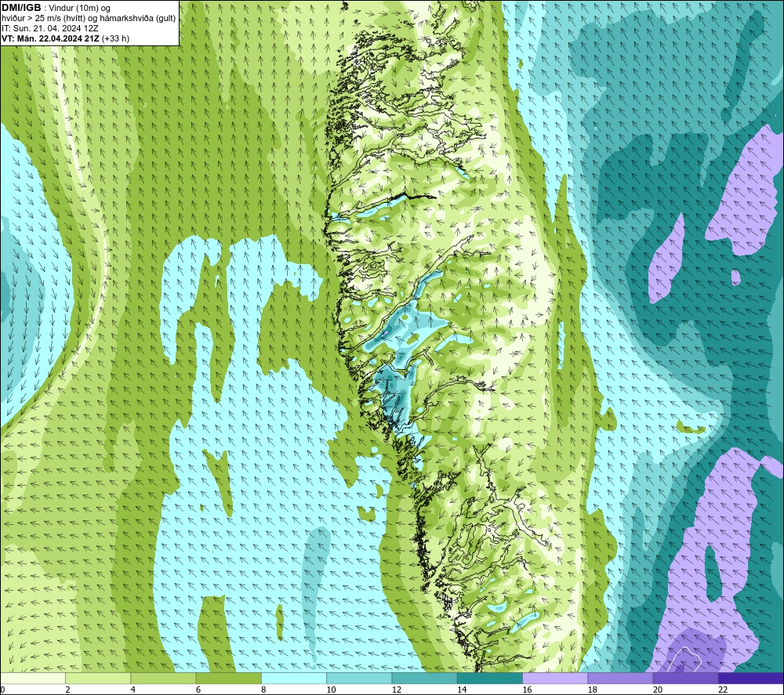Screen dimensions: 784x695
Task: Click the lavender 16–18 m/s legend swatch
Action: 555,678
